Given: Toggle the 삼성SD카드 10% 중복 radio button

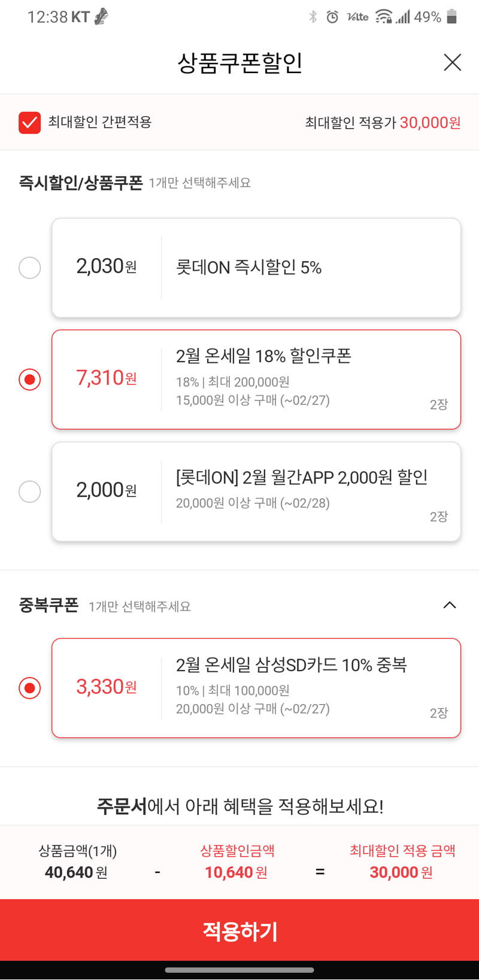Looking at the screenshot, I should [30, 688].
